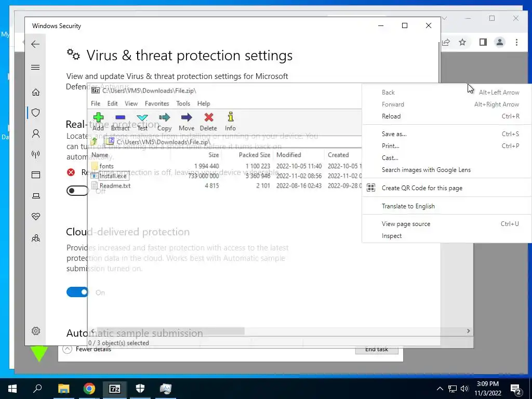Click the Extract icon in 7-Zip
This screenshot has width=532, height=399.
(120, 122)
